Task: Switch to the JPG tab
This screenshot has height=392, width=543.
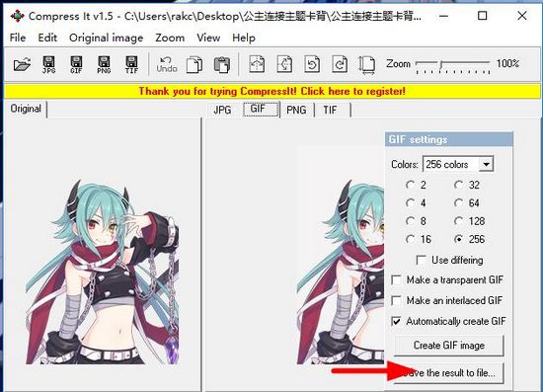Action: pyautogui.click(x=222, y=111)
